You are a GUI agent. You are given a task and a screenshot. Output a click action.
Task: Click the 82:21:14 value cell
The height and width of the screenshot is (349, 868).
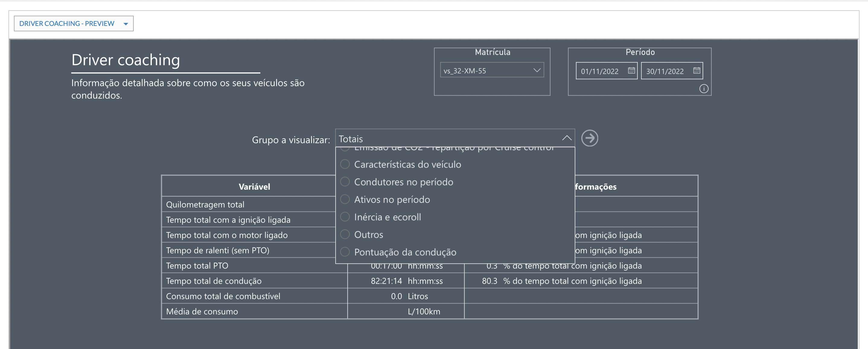point(386,281)
